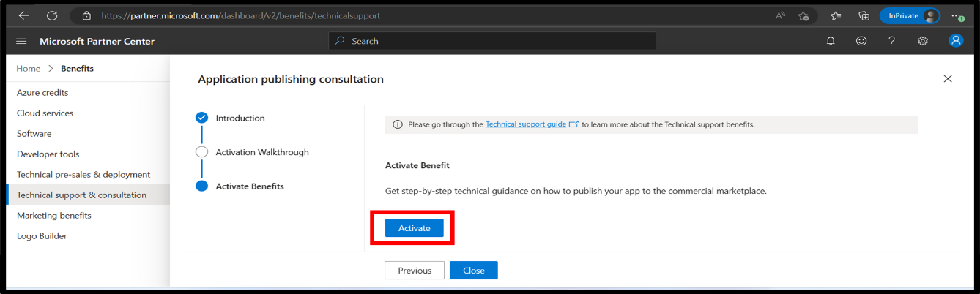Screen dimensions: 980x294
Task: Open the settings gear icon
Action: 923,41
